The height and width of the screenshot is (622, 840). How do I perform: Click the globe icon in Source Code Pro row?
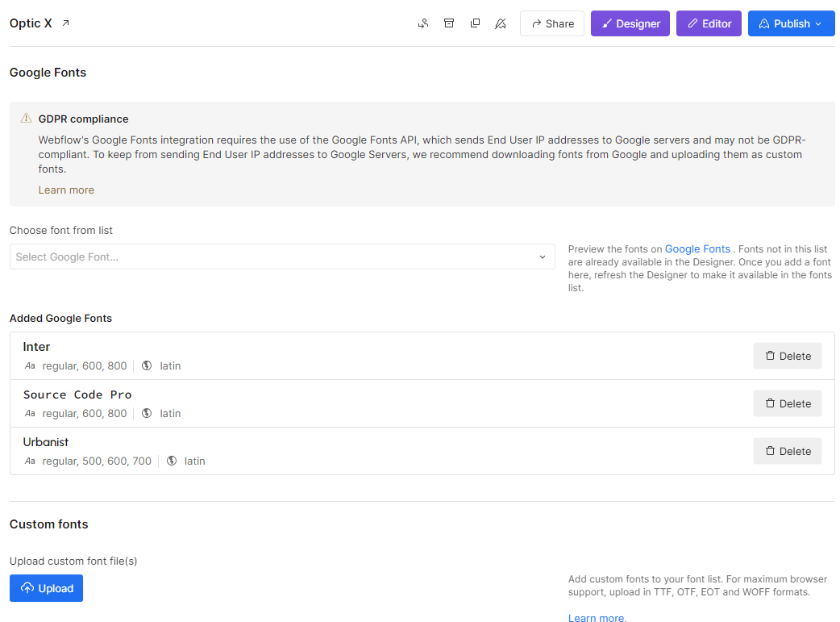[x=147, y=413]
